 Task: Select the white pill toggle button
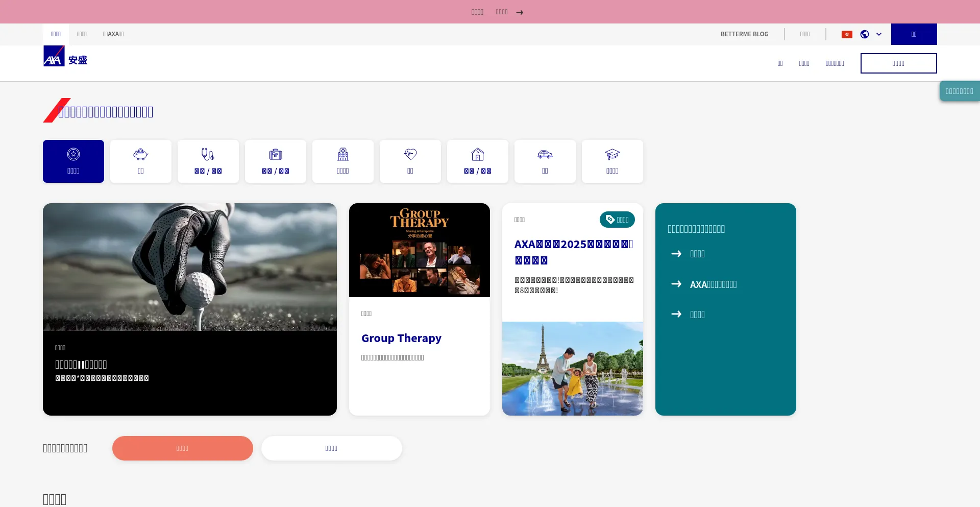[332, 448]
